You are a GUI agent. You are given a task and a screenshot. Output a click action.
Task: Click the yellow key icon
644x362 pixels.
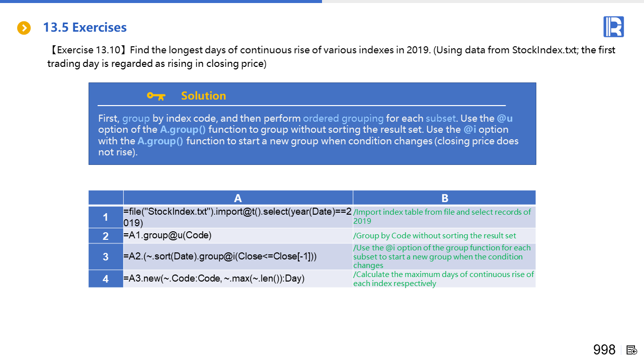[x=156, y=96]
